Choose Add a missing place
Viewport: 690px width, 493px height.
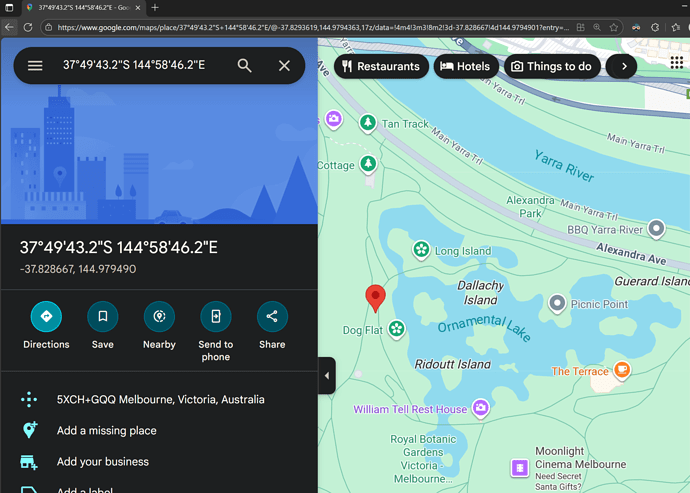click(106, 430)
